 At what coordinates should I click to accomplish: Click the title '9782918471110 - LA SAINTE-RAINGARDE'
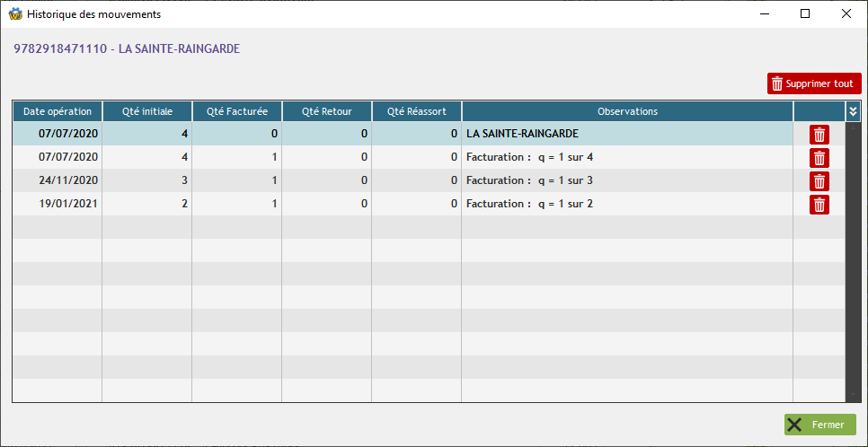(x=127, y=48)
